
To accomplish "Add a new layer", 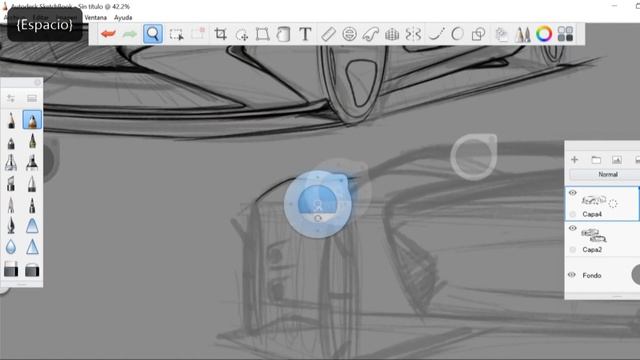I will (575, 160).
